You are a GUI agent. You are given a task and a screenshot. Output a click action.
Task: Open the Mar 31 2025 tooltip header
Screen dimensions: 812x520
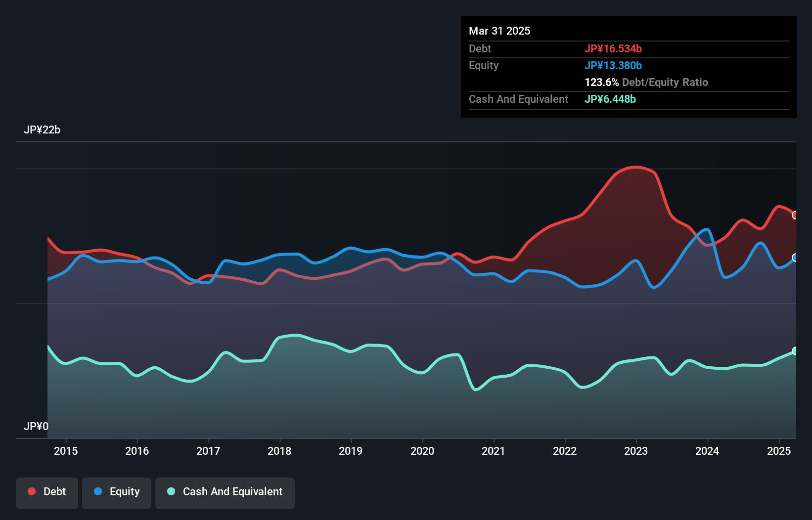tap(499, 31)
